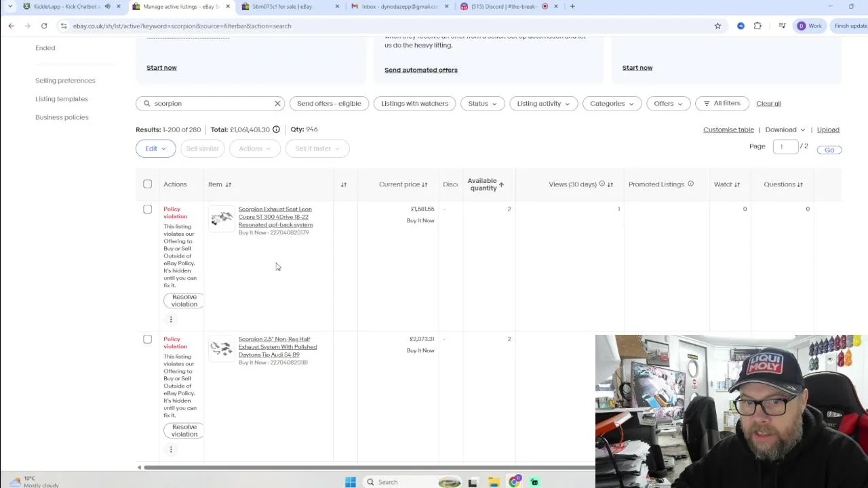
Task: Open the three-dot menu for Seat Leon Cupra listing
Action: 171,319
